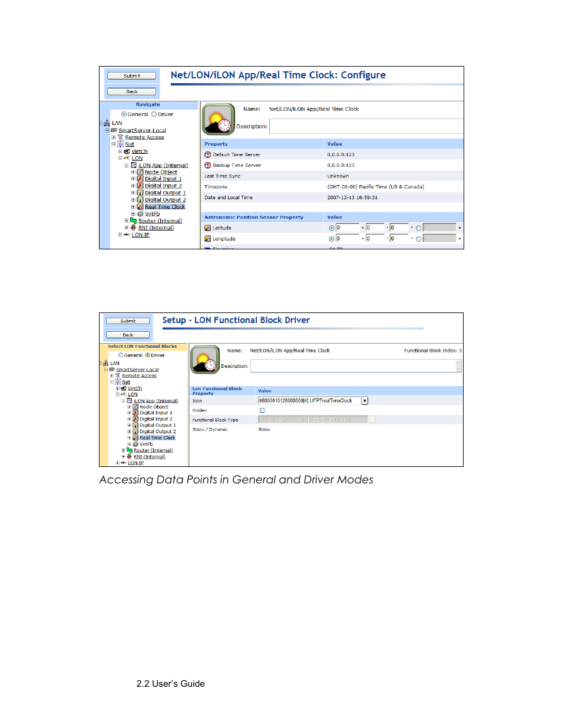Click the Digital Output 1 icon in Configure tree

(140, 193)
